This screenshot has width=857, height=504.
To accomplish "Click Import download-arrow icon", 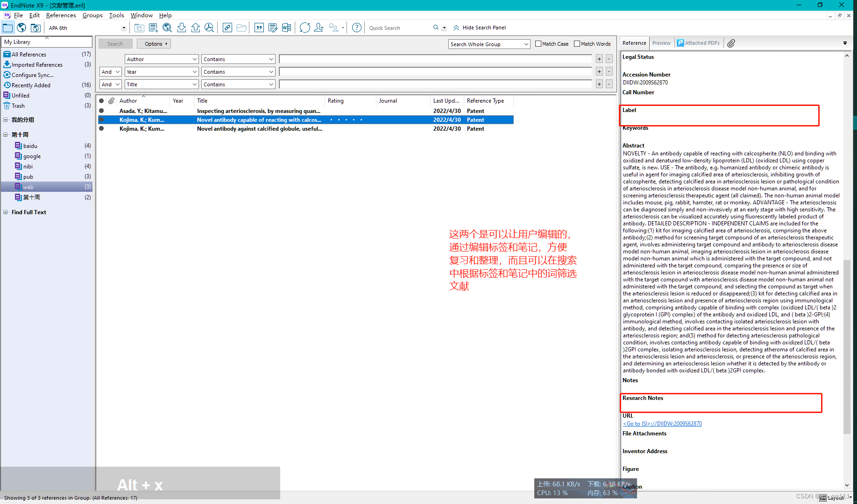I will tap(182, 28).
